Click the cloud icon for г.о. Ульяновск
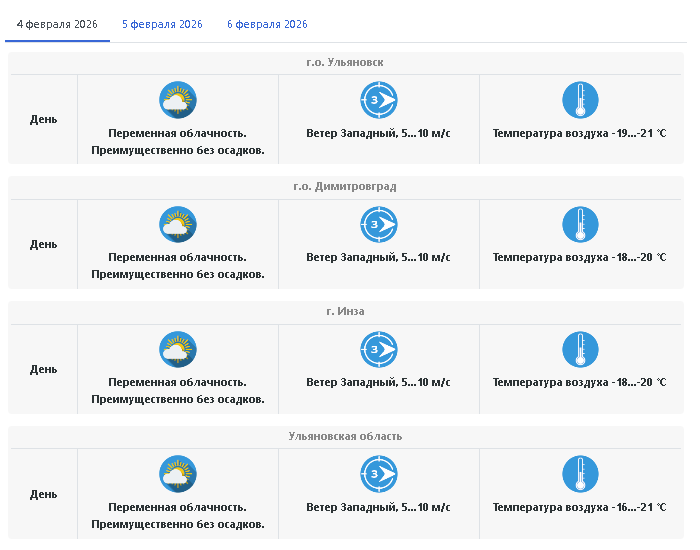Image resolution: width=700 pixels, height=550 pixels. coord(178,100)
